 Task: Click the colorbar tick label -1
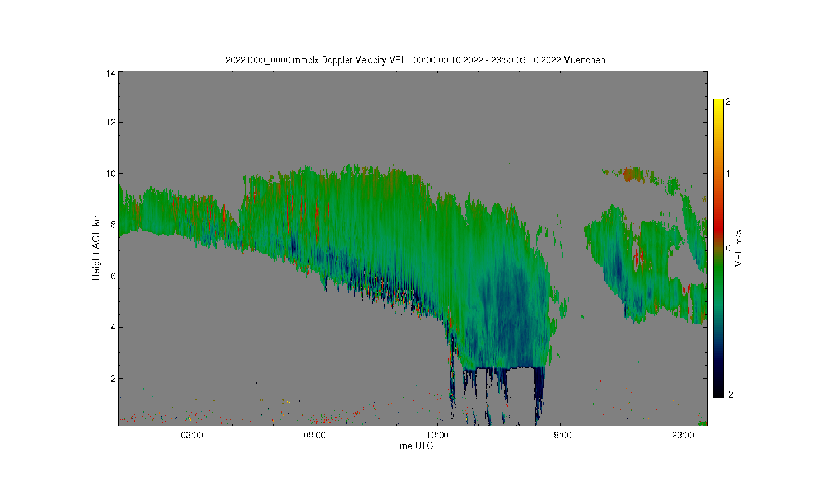coord(729,324)
